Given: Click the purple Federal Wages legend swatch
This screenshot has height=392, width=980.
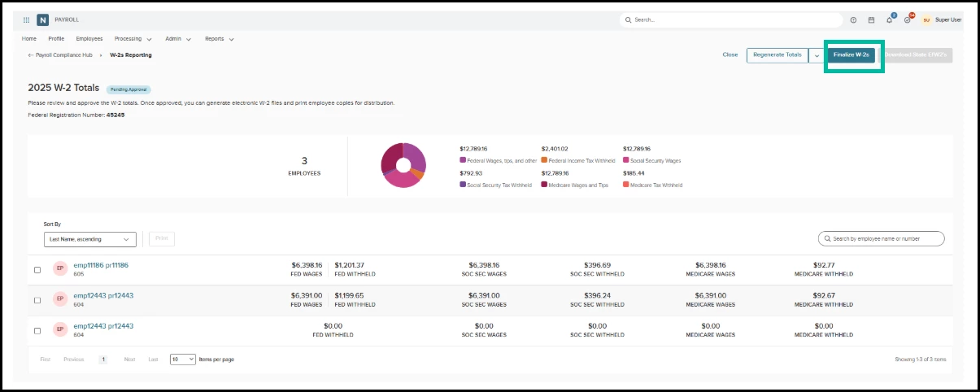Looking at the screenshot, I should coord(462,161).
